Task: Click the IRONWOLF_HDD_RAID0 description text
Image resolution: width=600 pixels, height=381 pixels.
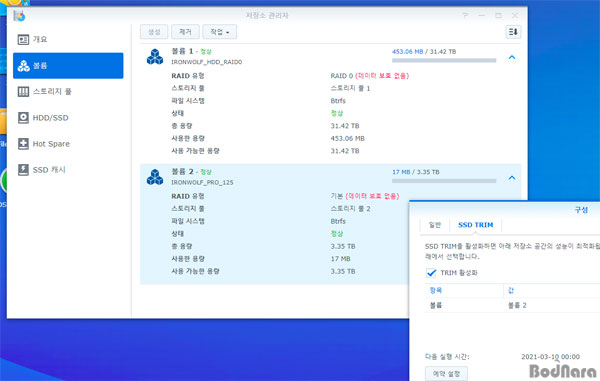Action: [x=206, y=62]
